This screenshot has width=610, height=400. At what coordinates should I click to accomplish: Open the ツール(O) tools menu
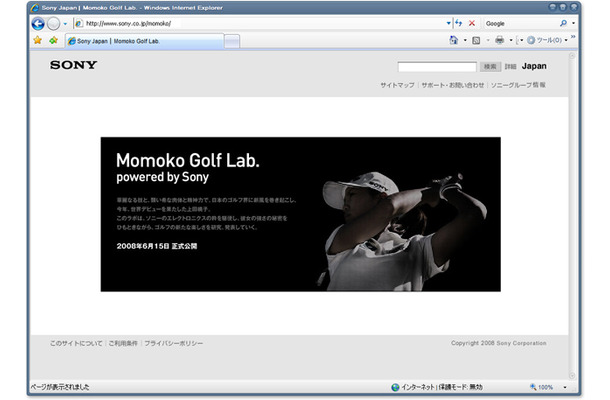pyautogui.click(x=547, y=40)
